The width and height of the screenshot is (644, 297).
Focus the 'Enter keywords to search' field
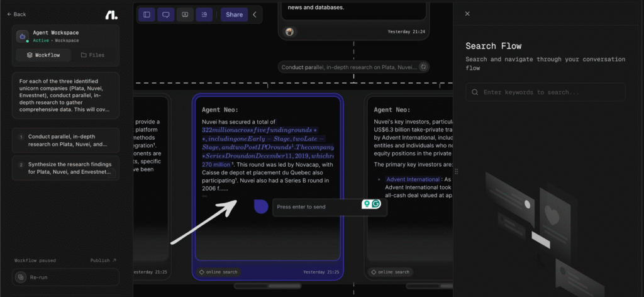545,92
